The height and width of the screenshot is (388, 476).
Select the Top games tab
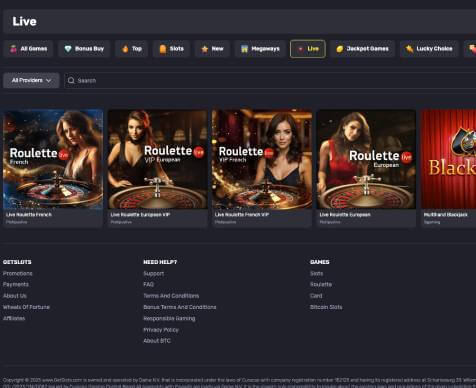pos(132,49)
